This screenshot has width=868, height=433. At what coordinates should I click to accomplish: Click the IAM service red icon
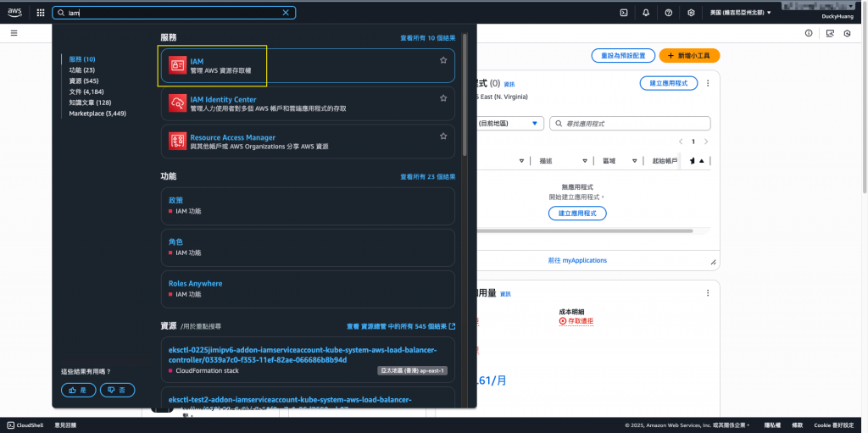coord(177,65)
